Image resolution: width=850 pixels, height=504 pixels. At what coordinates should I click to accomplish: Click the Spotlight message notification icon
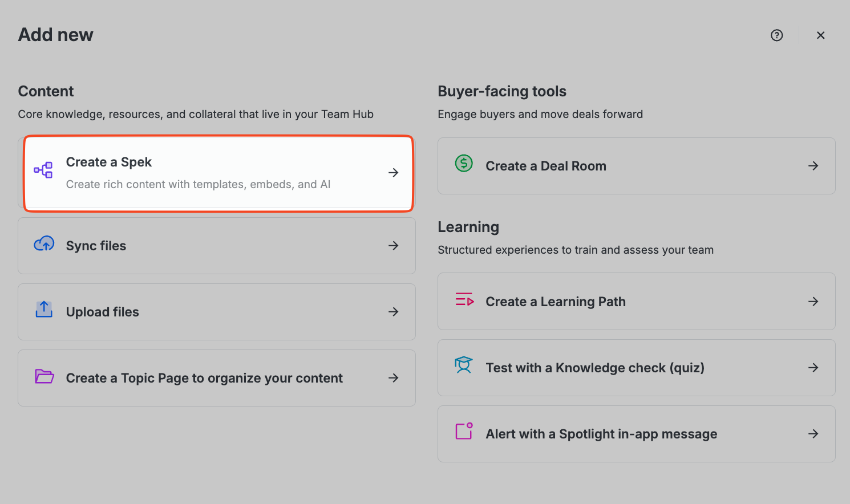(464, 431)
